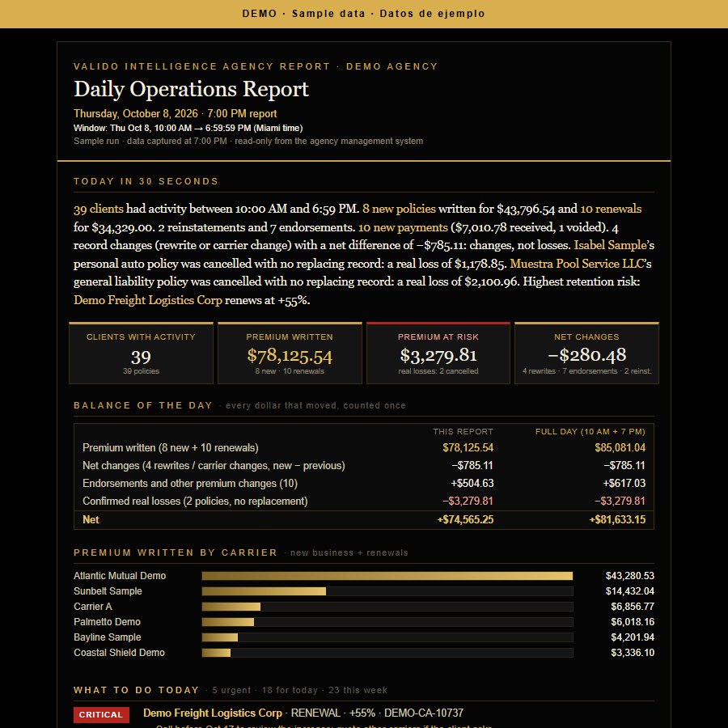728x728 pixels.
Task: Click the 'Carrier A' carrier name
Action: [93, 607]
